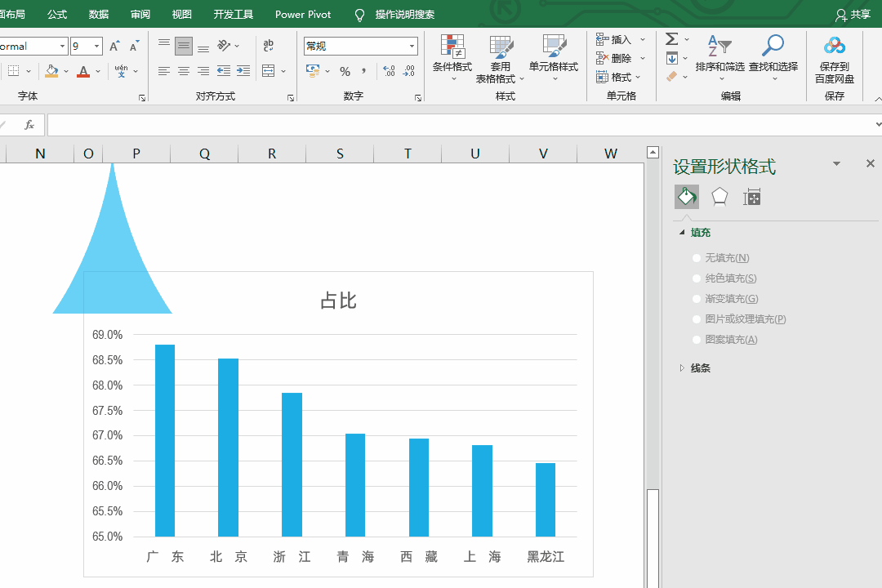Image resolution: width=882 pixels, height=588 pixels.
Task: Open the 审阅 ribbon tab
Action: [140, 15]
